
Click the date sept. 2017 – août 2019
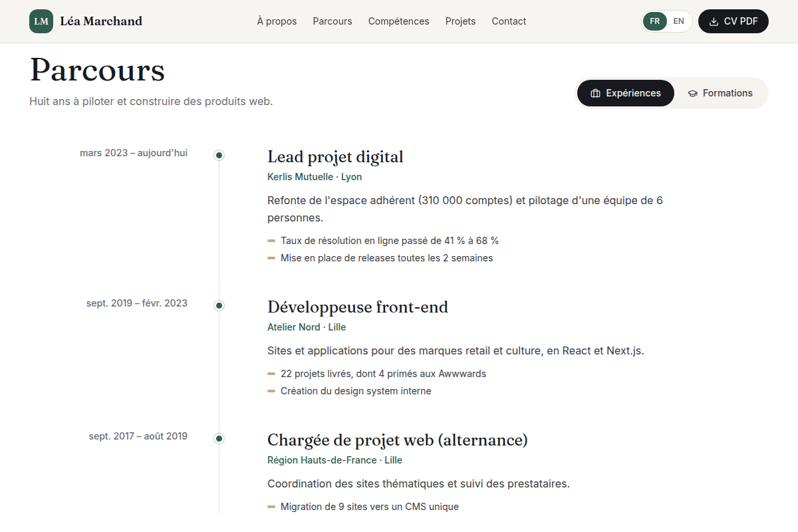point(138,436)
